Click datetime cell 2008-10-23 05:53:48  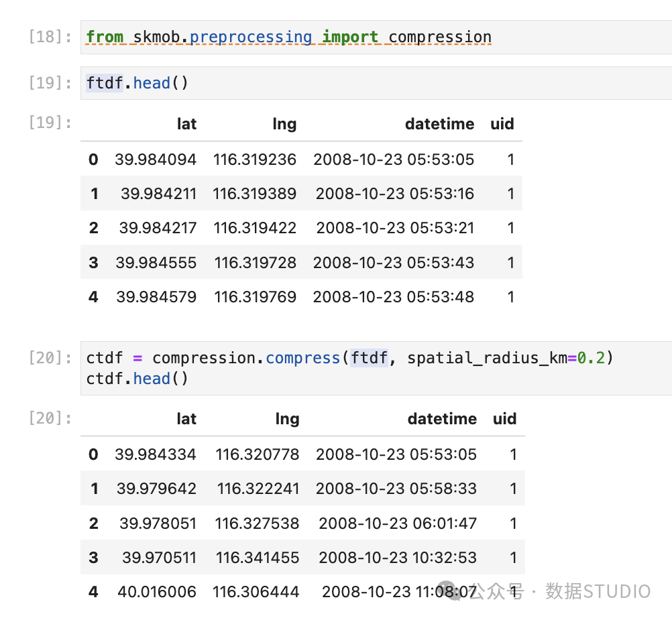(394, 297)
